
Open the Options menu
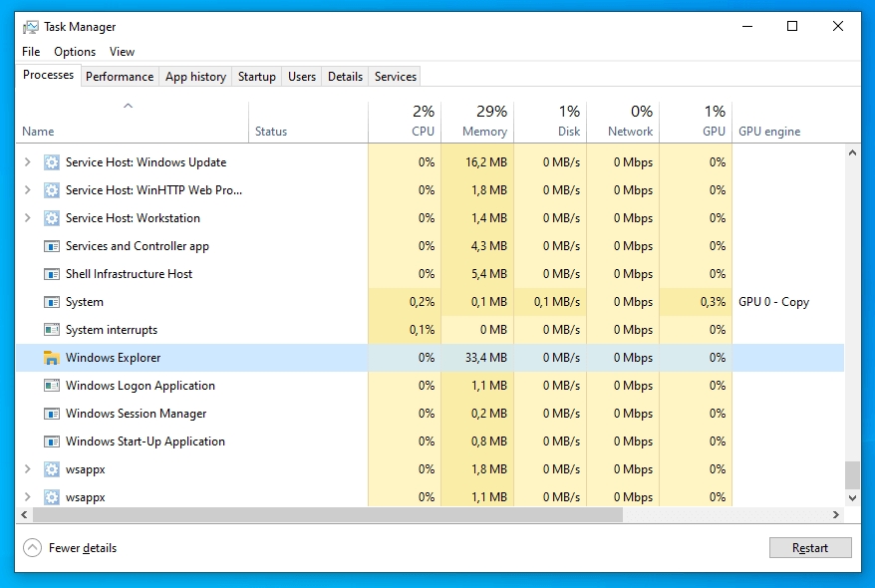tap(75, 52)
